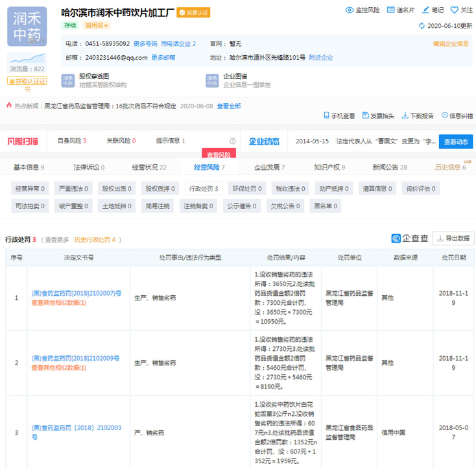
Task: Click the 存续 status tag
Action: (x=70, y=25)
